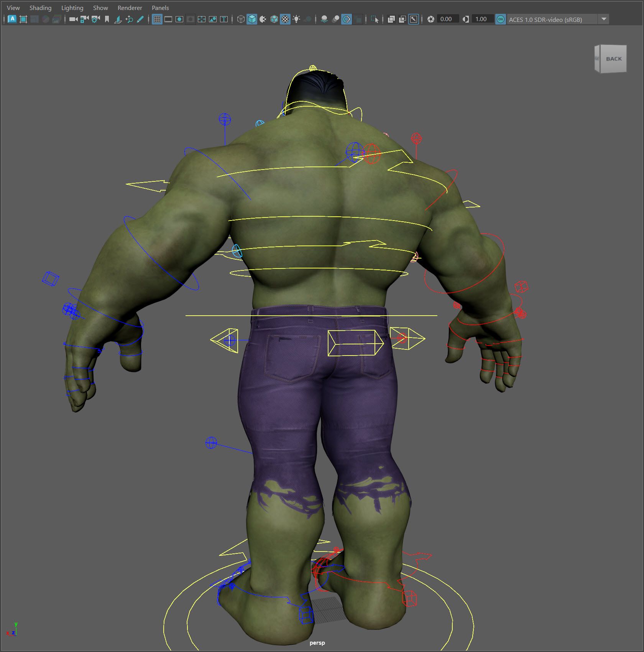The width and height of the screenshot is (644, 652).
Task: Click the 2D Pan/Zoom icon
Action: [x=129, y=19]
